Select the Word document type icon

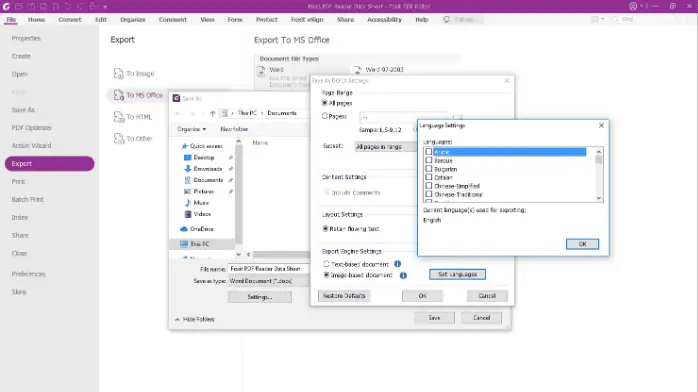click(261, 71)
